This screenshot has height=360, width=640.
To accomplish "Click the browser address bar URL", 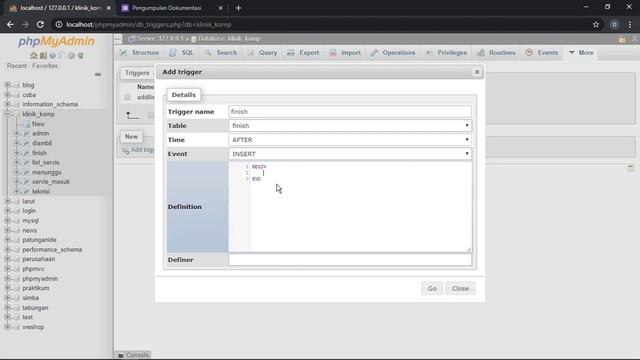I will click(149, 24).
